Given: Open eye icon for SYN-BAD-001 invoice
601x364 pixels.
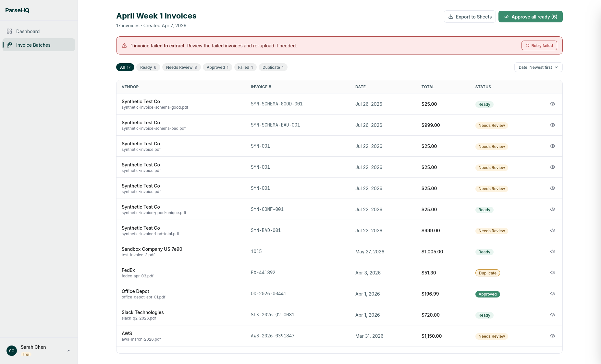Looking at the screenshot, I should [553, 230].
